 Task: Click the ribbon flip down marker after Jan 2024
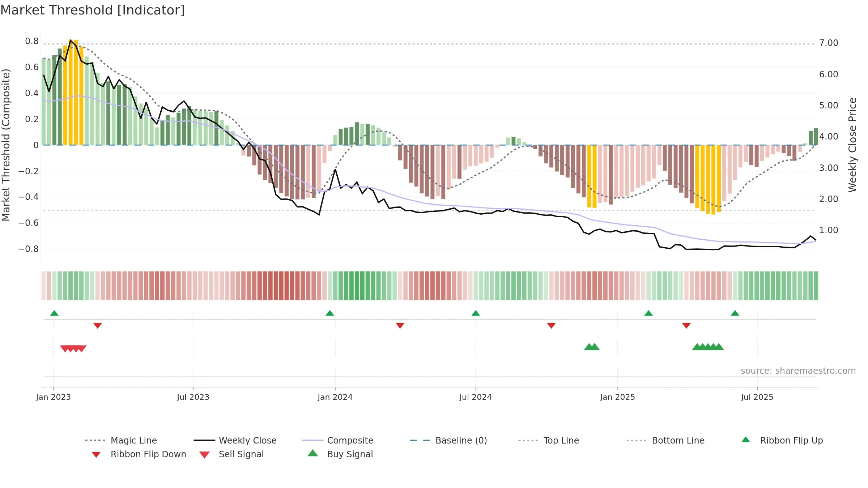pos(400,326)
